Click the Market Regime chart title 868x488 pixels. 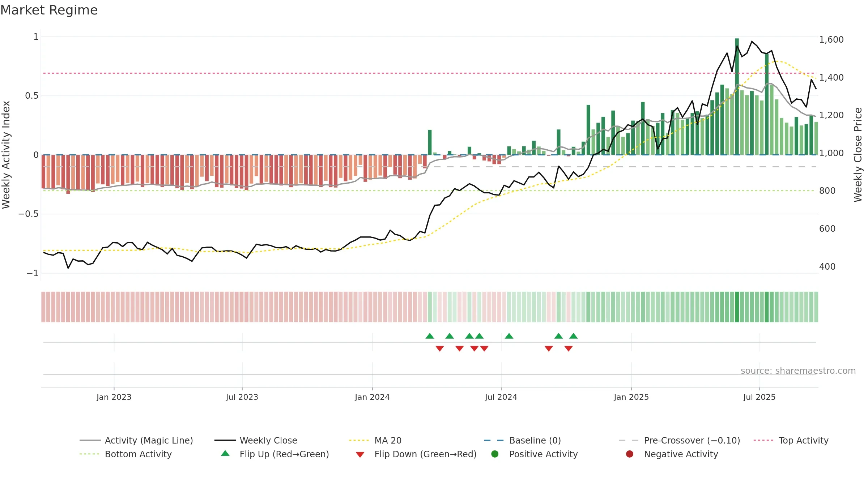click(49, 10)
